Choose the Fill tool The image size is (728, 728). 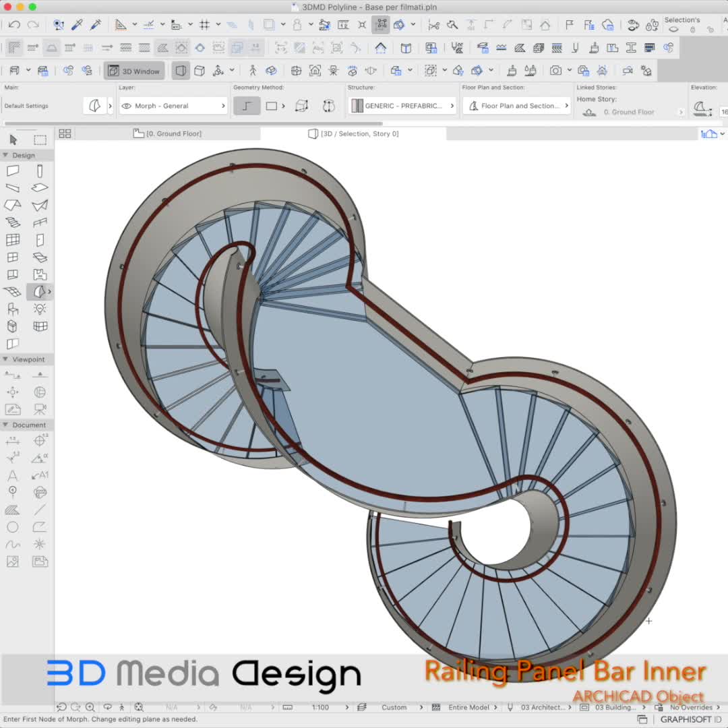point(13,510)
